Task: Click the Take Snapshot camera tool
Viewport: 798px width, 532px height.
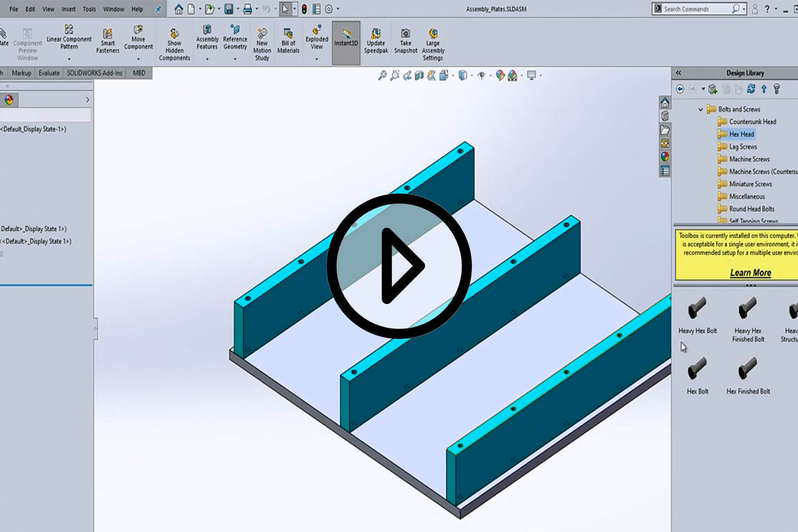Action: pyautogui.click(x=406, y=41)
